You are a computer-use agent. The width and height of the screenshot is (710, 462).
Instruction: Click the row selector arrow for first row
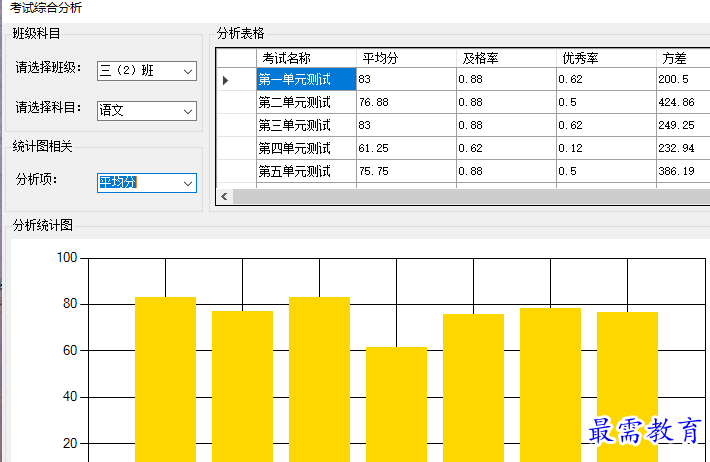click(x=226, y=79)
